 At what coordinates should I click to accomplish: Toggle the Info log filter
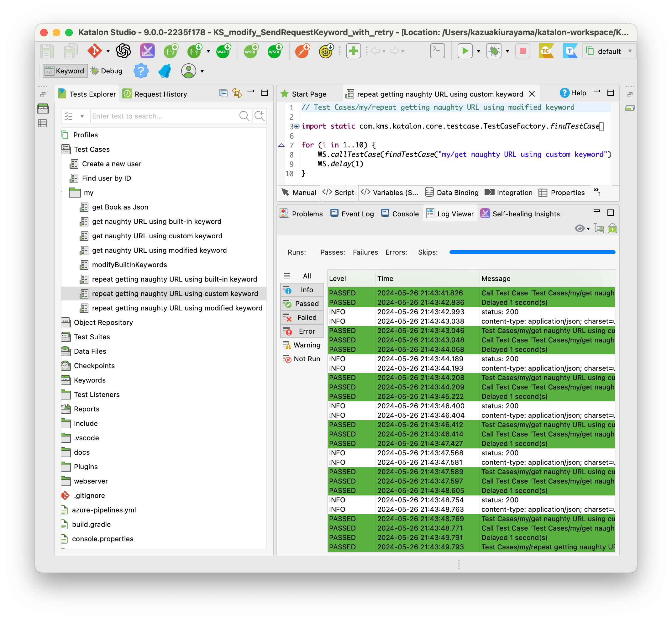click(302, 290)
